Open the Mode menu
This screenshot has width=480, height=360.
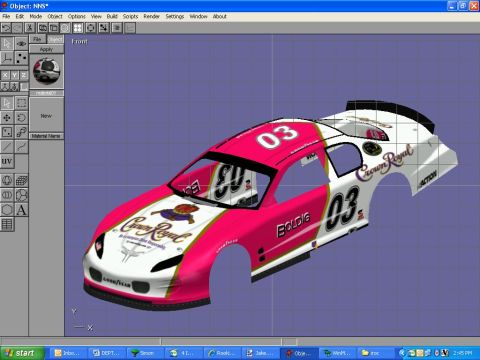[36, 16]
